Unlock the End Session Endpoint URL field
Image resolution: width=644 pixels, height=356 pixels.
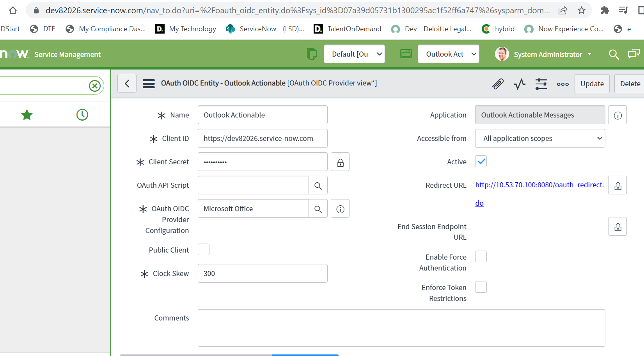(x=617, y=226)
